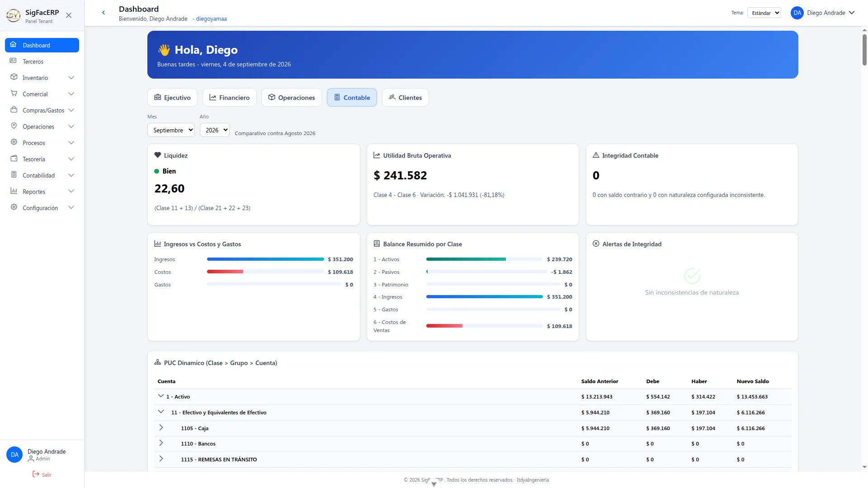Click the Balance Resumido por Clase icon

(x=377, y=244)
